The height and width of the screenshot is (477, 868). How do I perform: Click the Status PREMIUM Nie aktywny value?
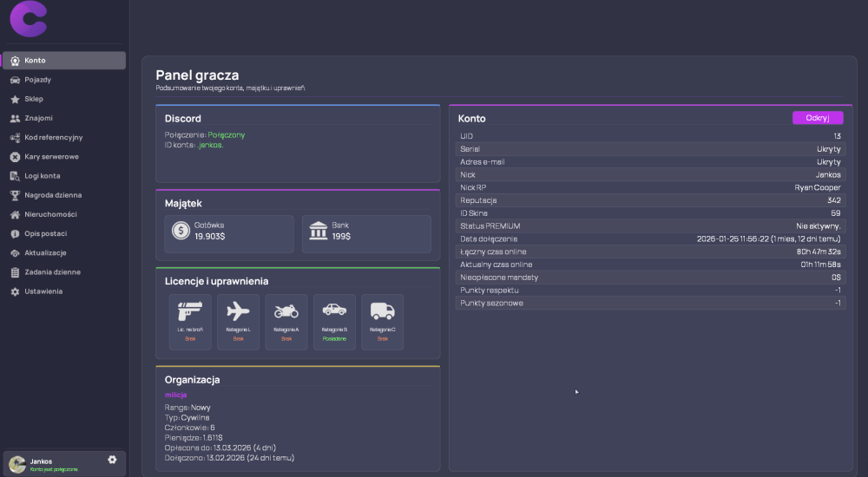pyautogui.click(x=819, y=226)
